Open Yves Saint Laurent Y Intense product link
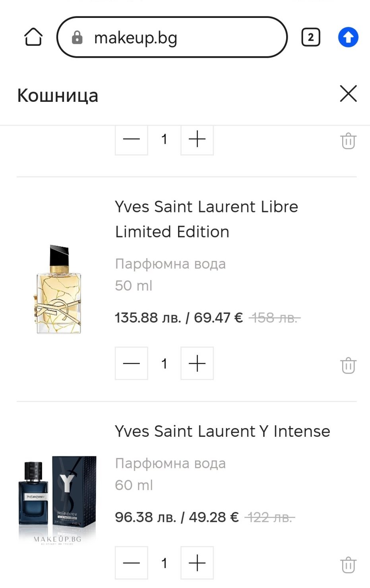This screenshot has height=588, width=370. point(222,431)
